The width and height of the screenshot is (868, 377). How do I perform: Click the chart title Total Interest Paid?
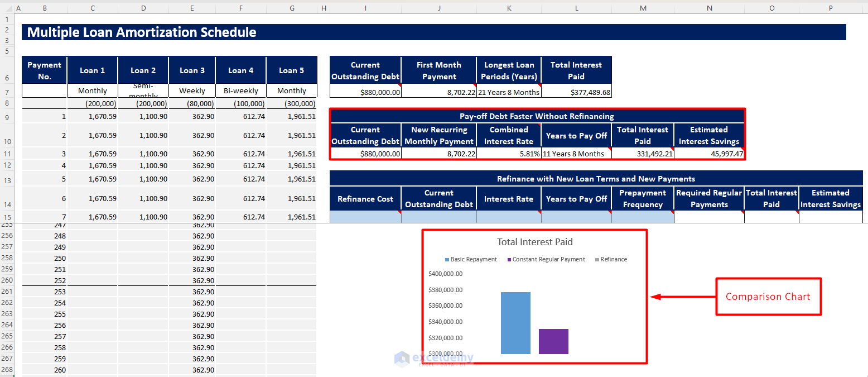(x=534, y=242)
